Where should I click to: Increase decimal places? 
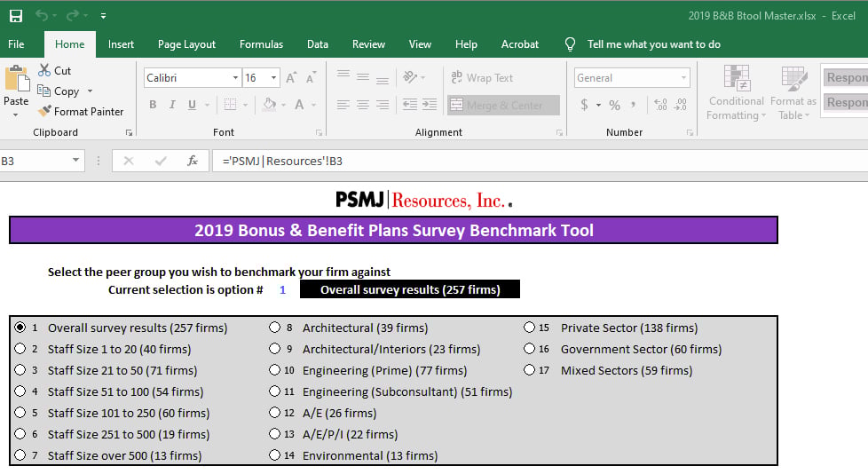(x=660, y=105)
